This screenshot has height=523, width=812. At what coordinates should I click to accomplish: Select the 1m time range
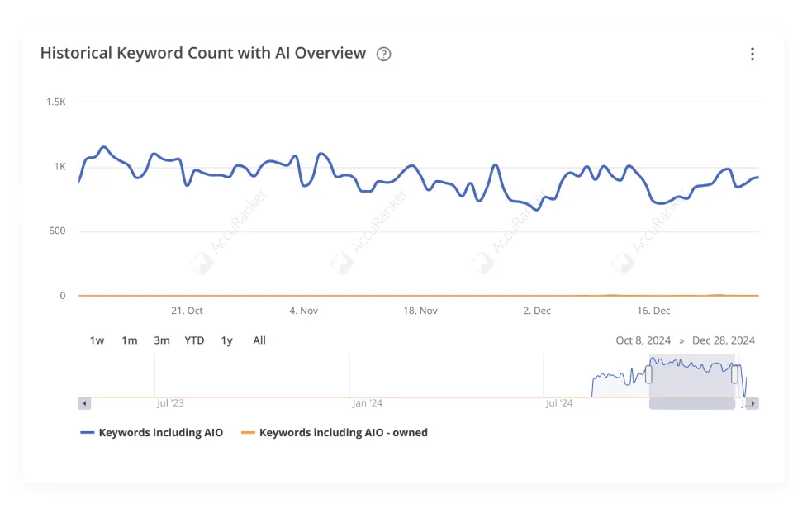point(129,340)
